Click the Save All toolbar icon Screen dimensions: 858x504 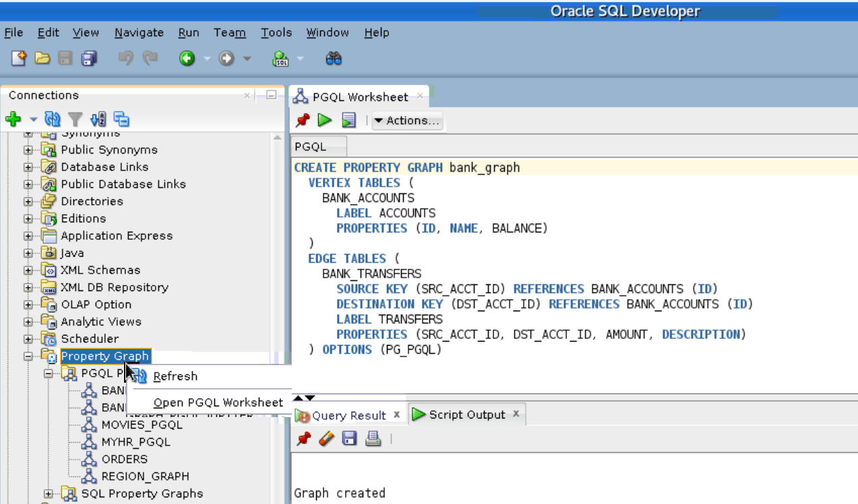click(89, 59)
